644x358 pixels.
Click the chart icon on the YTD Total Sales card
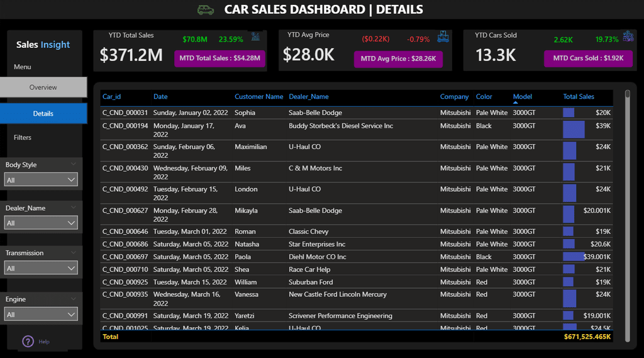256,36
